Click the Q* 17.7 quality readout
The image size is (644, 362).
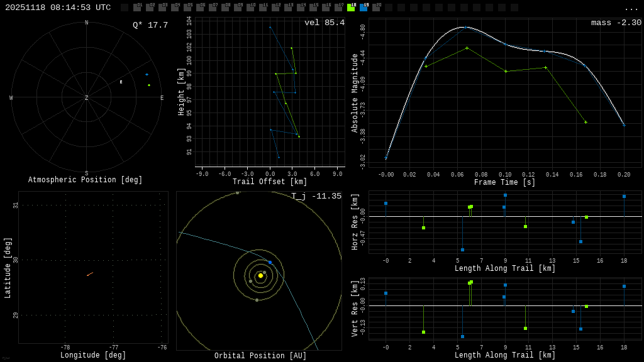150,25
